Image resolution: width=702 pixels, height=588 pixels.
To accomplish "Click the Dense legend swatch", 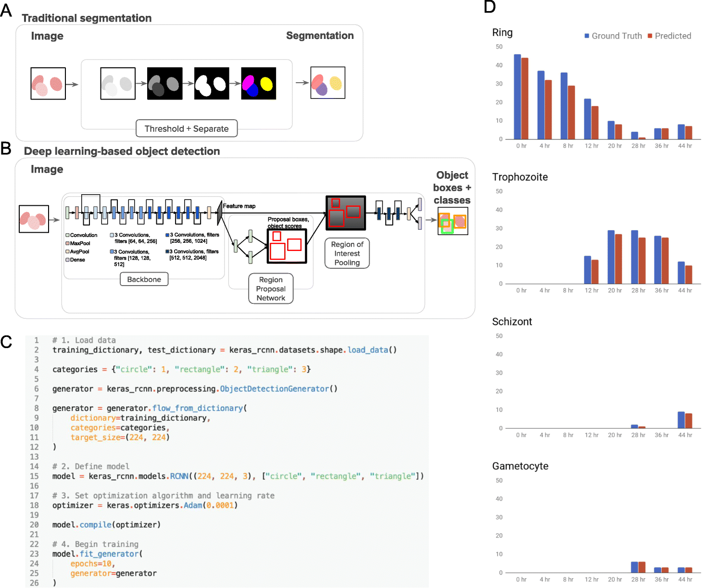I will click(x=68, y=260).
